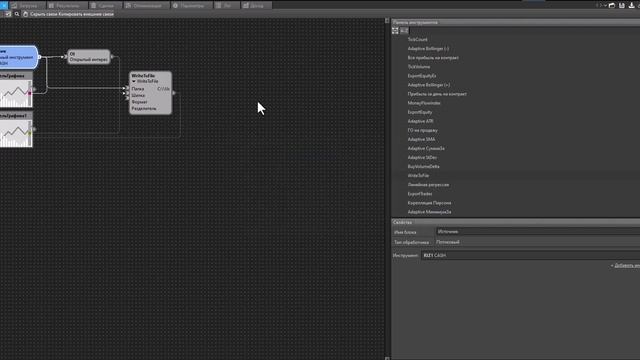Click the bottom splitter collapse arrow
This screenshot has width=640, height=360.
tap(387, 358)
